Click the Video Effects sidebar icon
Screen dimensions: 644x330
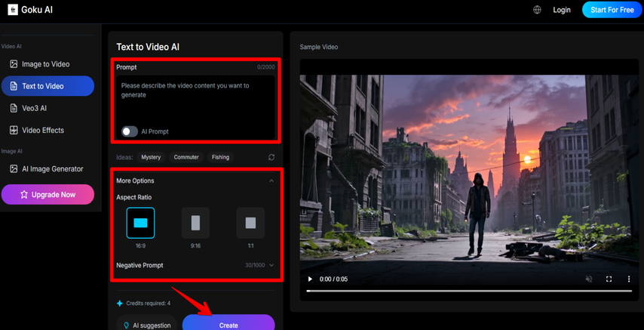click(14, 130)
